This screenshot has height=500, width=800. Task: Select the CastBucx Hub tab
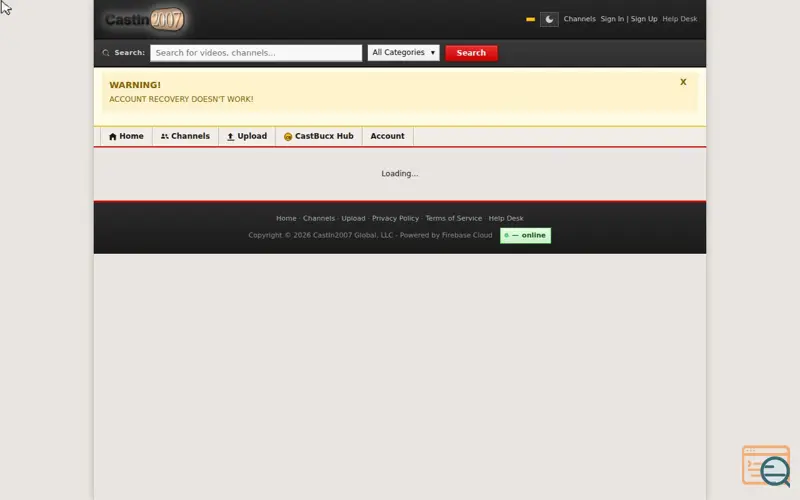click(319, 136)
